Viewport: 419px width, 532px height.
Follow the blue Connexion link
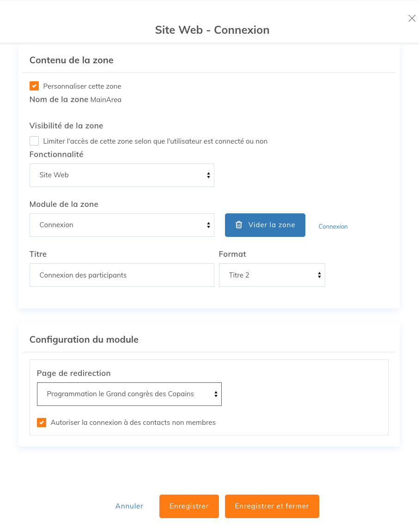coord(333,227)
